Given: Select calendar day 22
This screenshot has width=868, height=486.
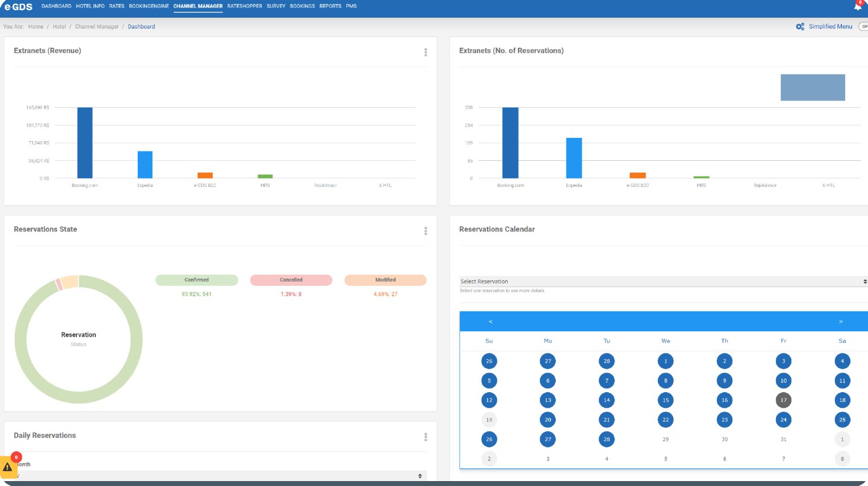Looking at the screenshot, I should [x=666, y=420].
